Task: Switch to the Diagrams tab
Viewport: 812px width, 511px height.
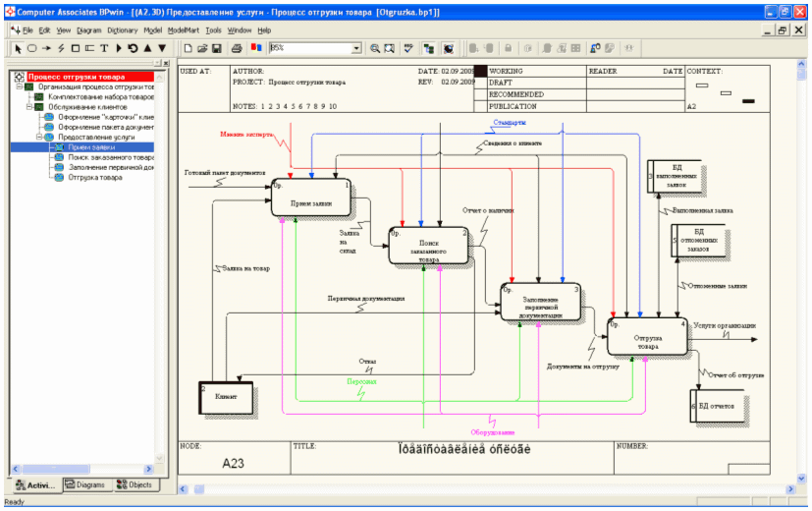Action: [86, 484]
